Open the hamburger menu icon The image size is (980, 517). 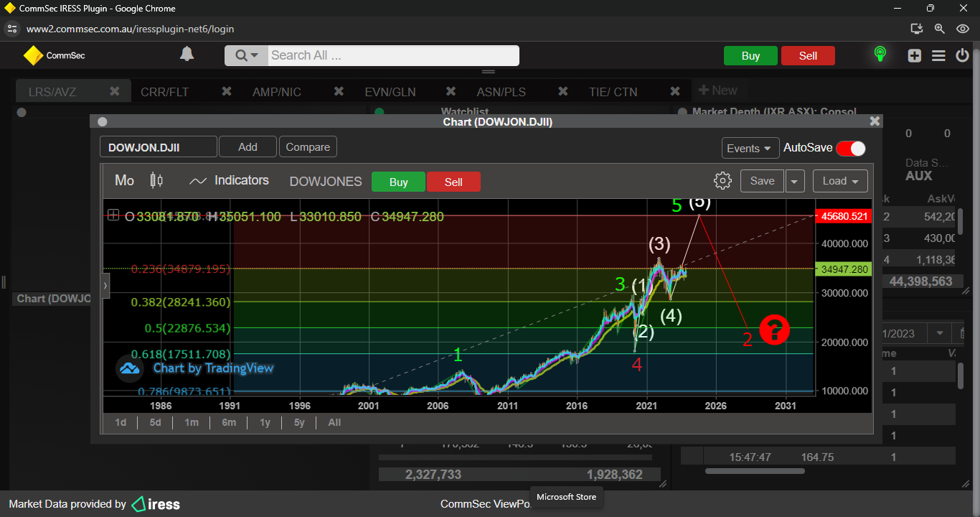click(938, 56)
